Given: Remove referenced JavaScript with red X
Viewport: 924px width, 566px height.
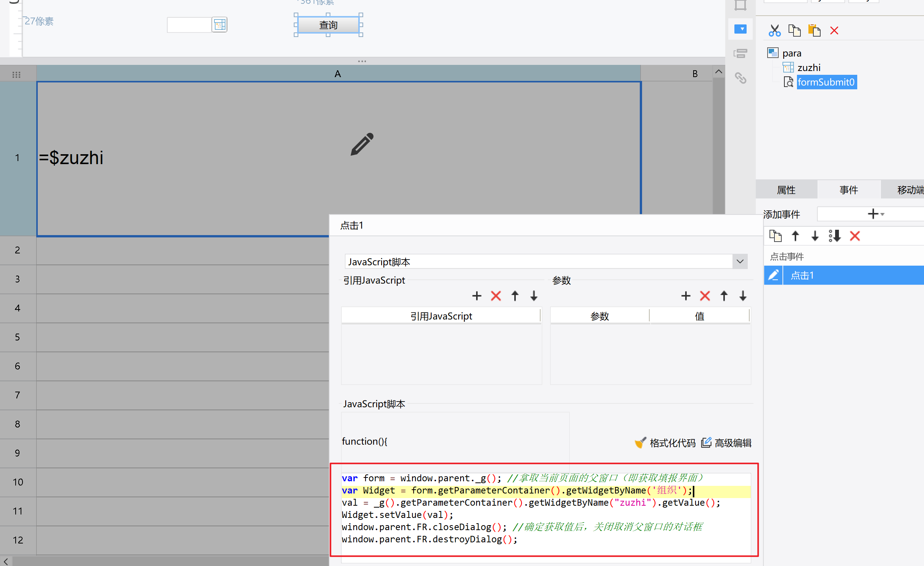Looking at the screenshot, I should pos(496,296).
